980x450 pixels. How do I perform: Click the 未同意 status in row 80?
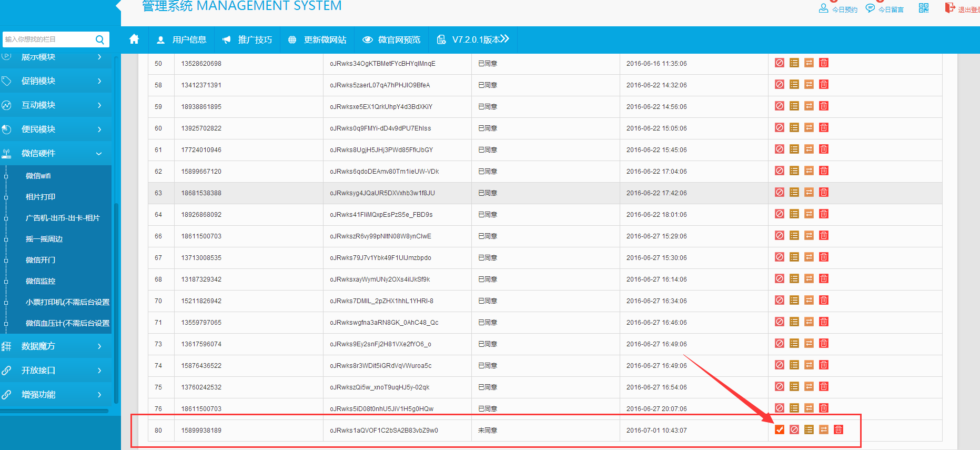click(x=488, y=431)
